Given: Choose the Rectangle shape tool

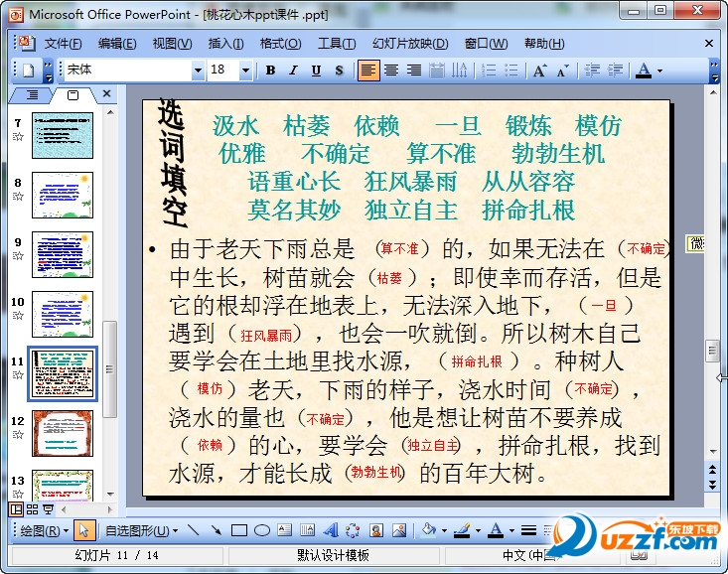Looking at the screenshot, I should point(238,530).
